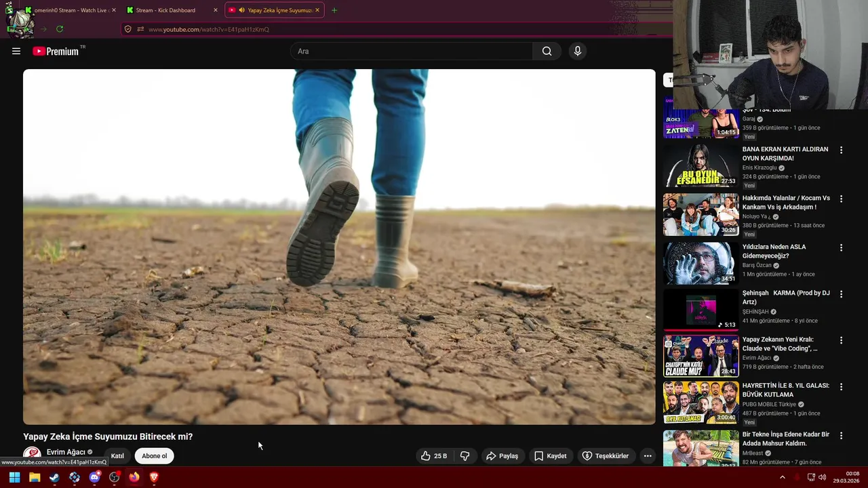This screenshot has width=868, height=488.
Task: Open Brave browser from the taskbar
Action: (x=154, y=477)
